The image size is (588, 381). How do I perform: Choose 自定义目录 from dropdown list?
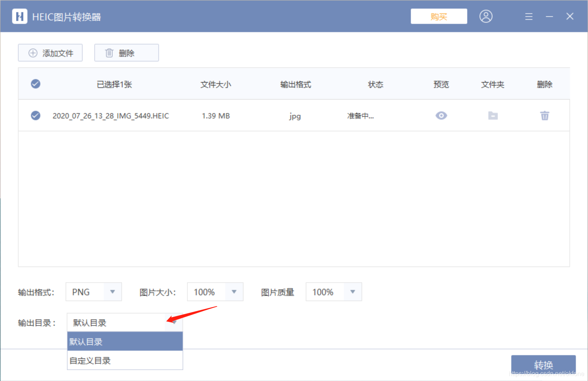pos(125,360)
